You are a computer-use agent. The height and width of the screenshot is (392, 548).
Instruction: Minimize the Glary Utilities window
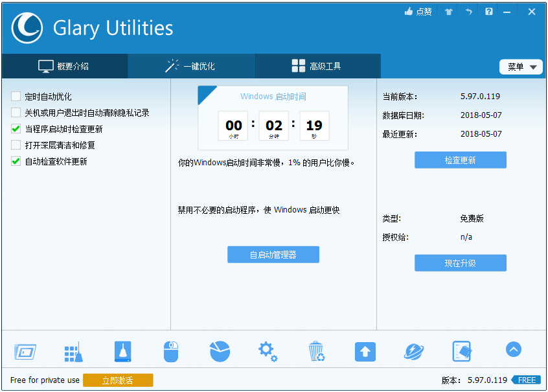[507, 12]
